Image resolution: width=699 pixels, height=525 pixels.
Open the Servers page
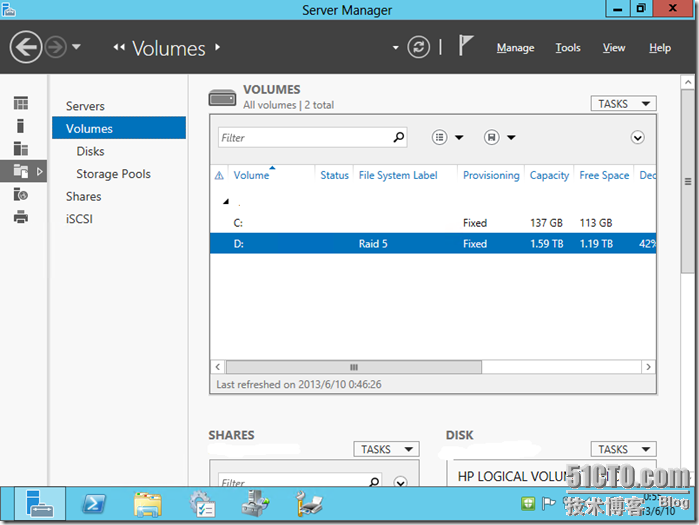(x=85, y=106)
